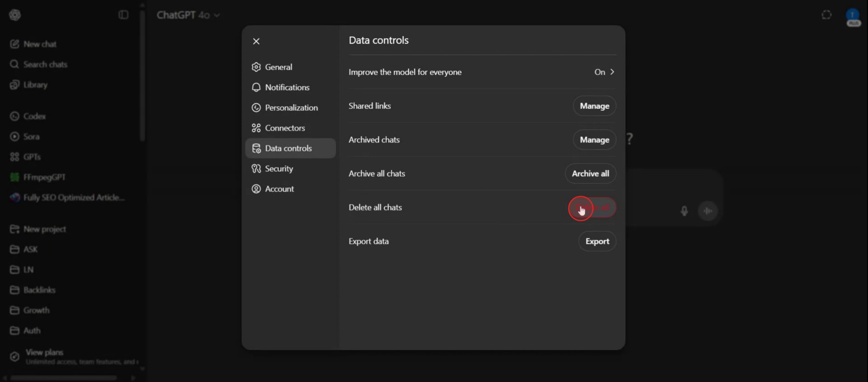
Task: Open Sora from the sidebar
Action: click(x=71, y=137)
